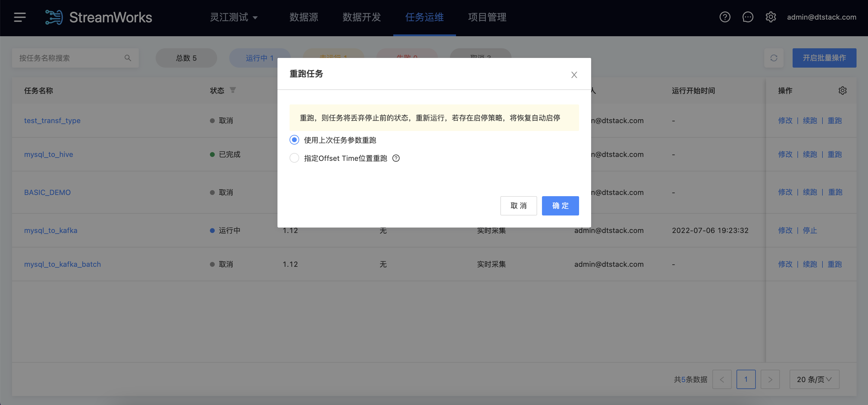Open the hamburger menu icon
The image size is (868, 405).
pyautogui.click(x=20, y=17)
